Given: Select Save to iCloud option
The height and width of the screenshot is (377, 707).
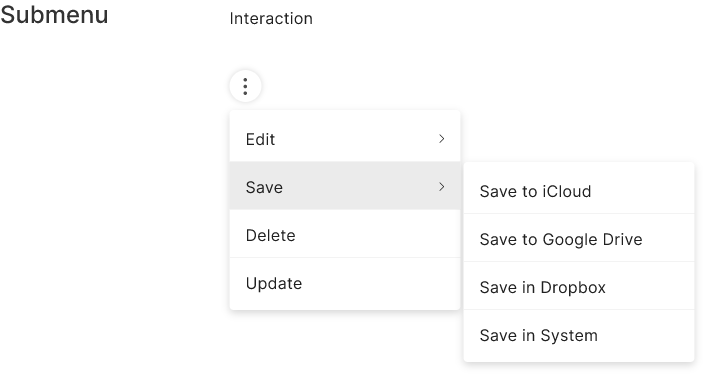Looking at the screenshot, I should (579, 191).
